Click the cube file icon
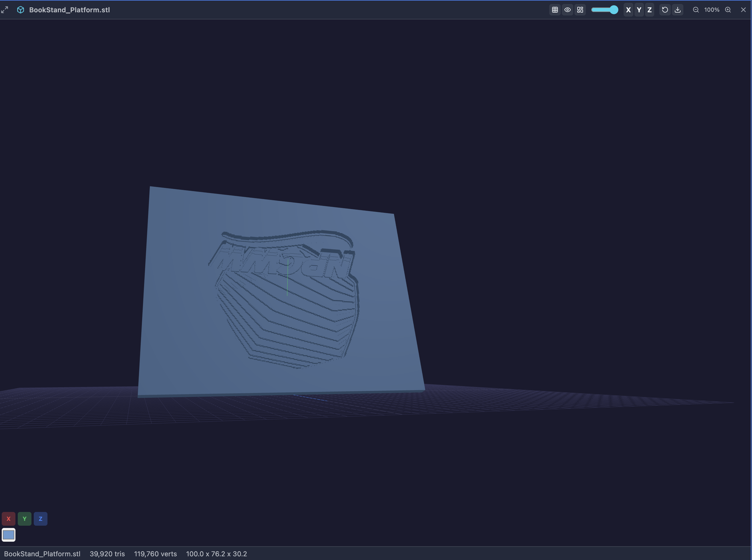This screenshot has height=560, width=752. pos(20,10)
